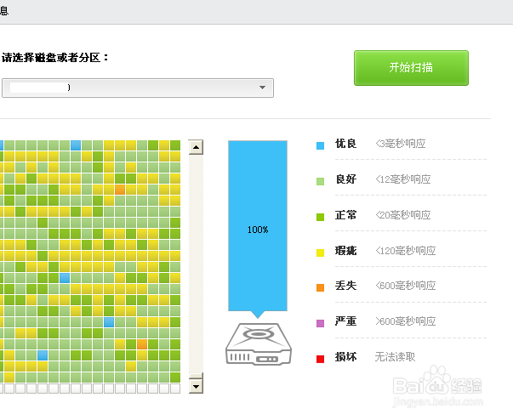513x420 pixels.
Task: Click the >600毫秒响应 description text
Action: point(406,321)
